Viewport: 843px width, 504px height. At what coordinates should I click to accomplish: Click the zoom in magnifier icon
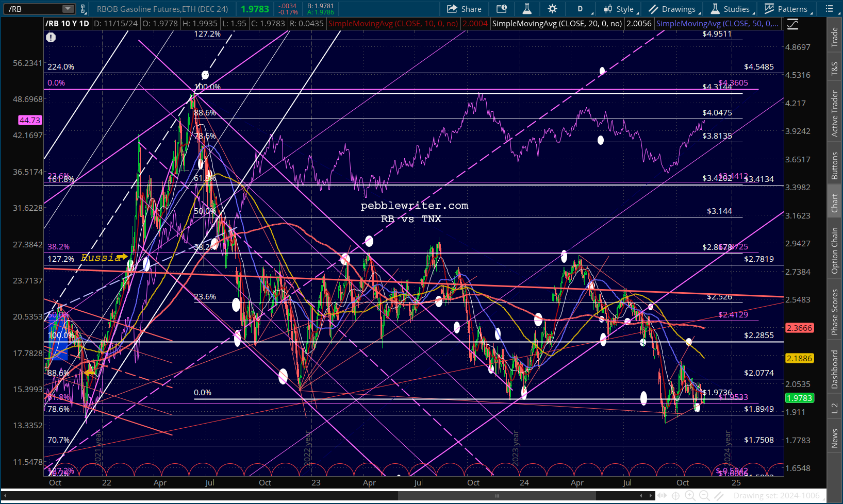click(690, 496)
